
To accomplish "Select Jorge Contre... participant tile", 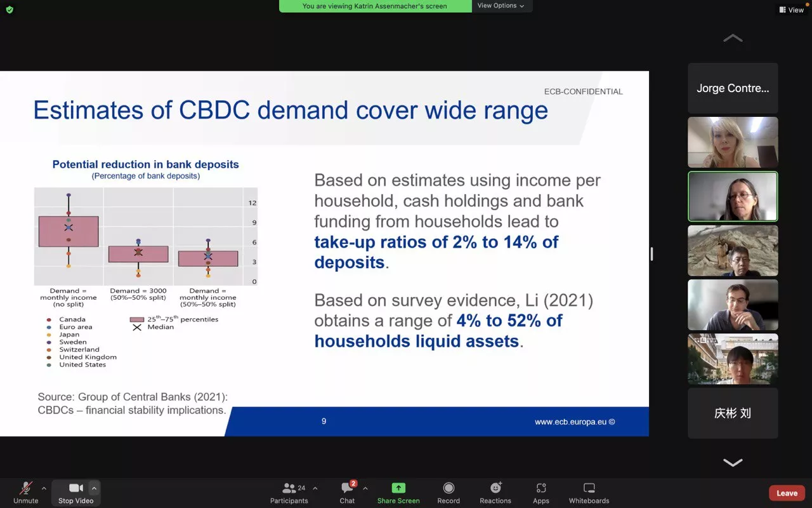I will 733,88.
